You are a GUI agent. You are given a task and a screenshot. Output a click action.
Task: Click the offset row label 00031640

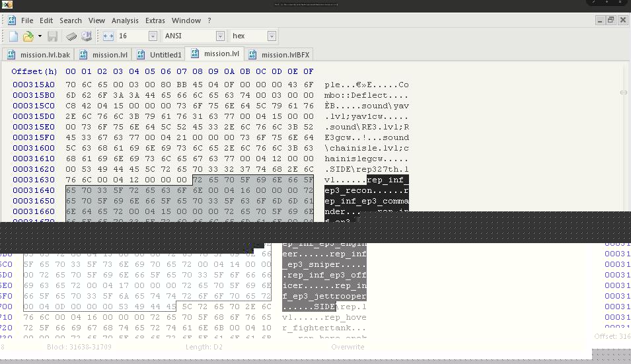click(x=34, y=190)
